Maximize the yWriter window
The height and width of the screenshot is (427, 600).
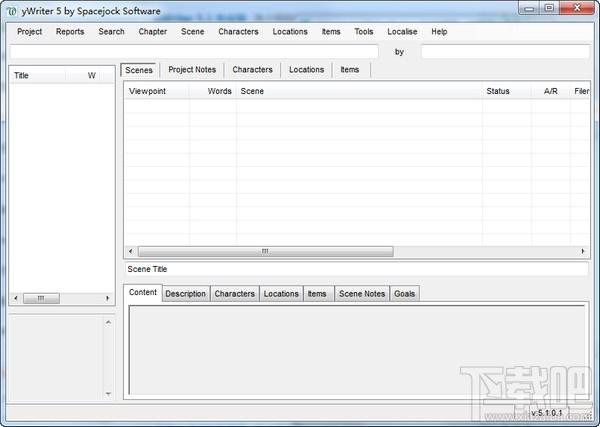(x=549, y=8)
